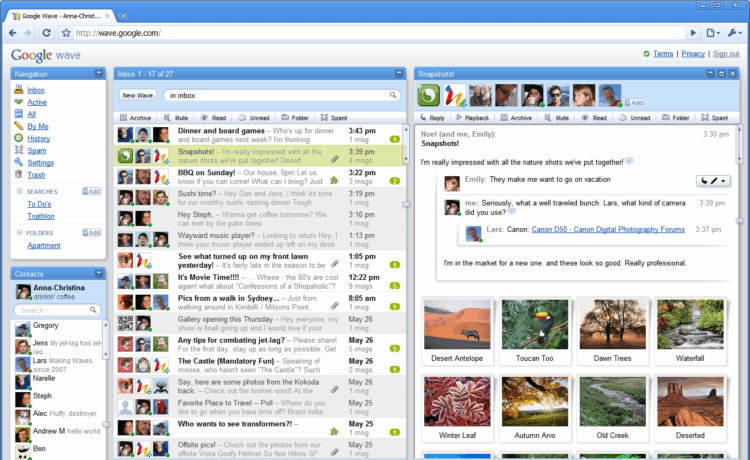Open Who wants to see transformers wave

[x=259, y=428]
